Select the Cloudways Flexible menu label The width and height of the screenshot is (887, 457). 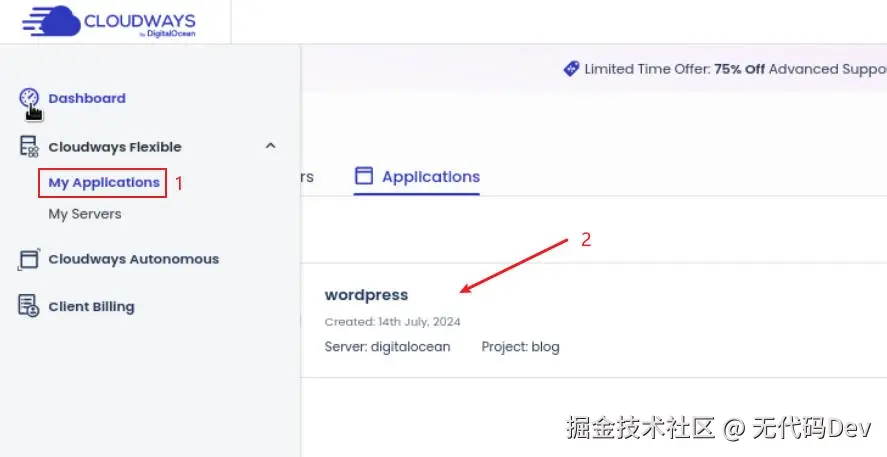point(115,147)
